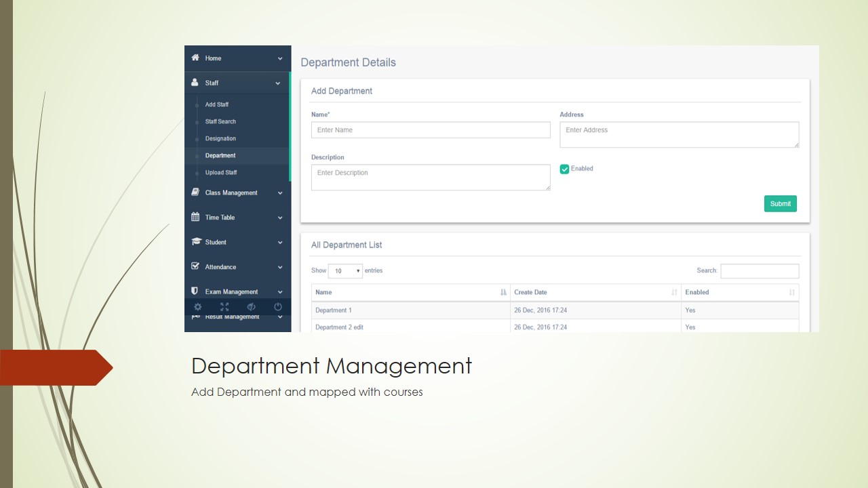868x488 pixels.
Task: Select Upload Staff in the sidebar
Action: point(221,172)
